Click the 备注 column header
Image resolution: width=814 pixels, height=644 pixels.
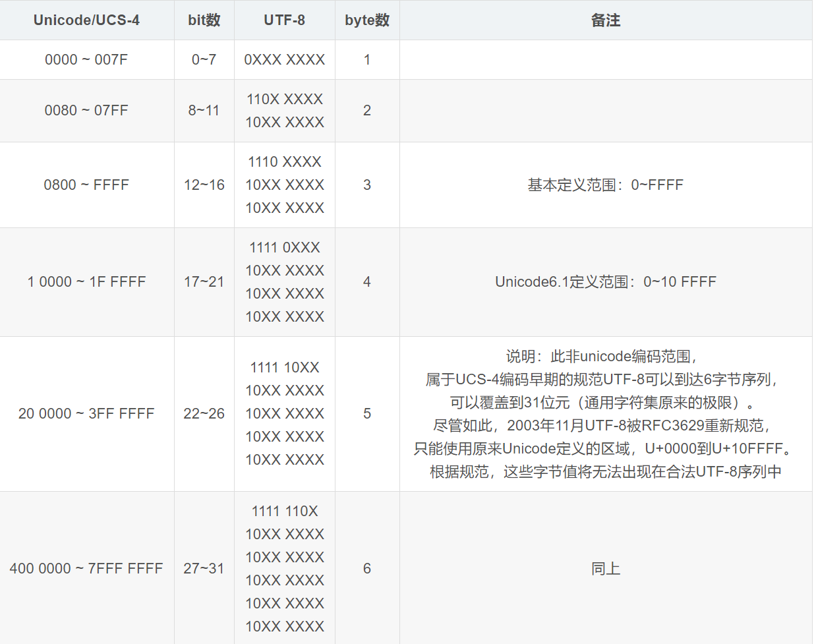605,20
